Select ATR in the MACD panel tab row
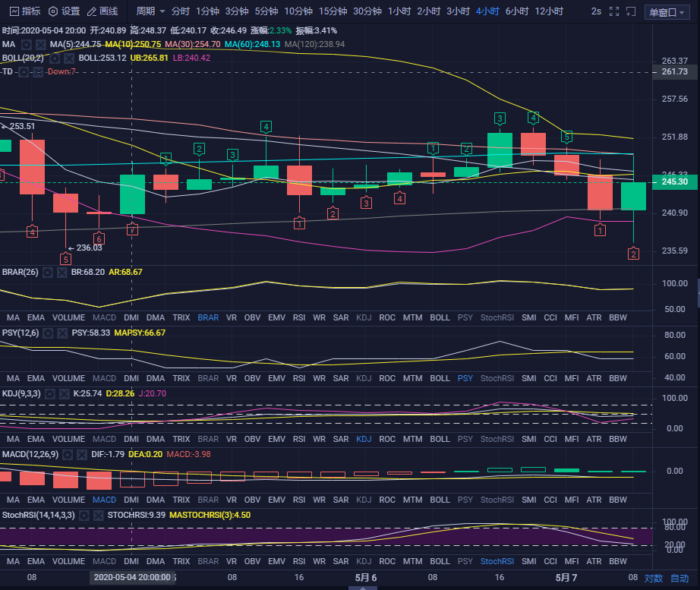The image size is (700, 590). [594, 500]
